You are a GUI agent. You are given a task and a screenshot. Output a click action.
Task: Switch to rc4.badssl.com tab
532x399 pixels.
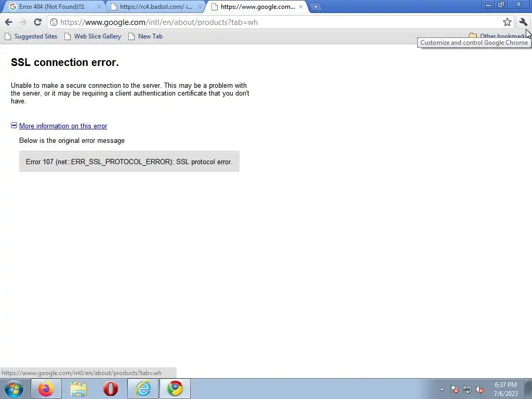156,7
